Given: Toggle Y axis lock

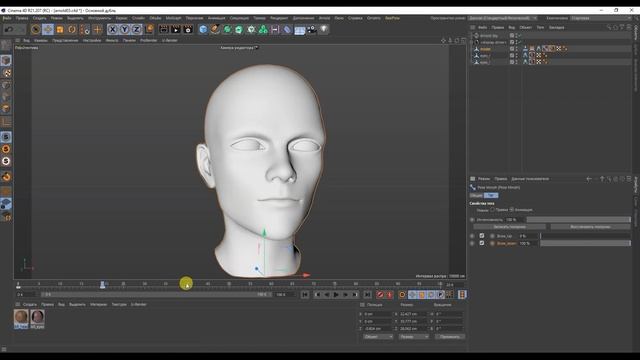Looking at the screenshot, I should pyautogui.click(x=124, y=29).
